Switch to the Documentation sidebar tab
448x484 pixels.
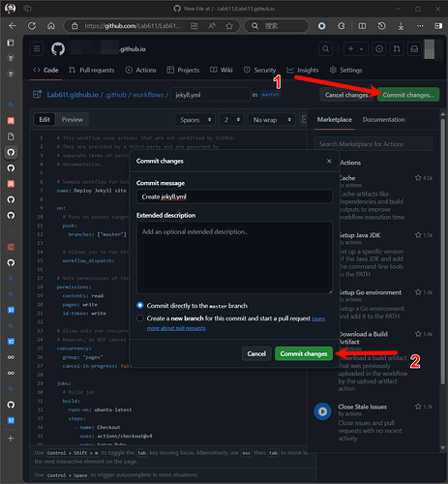click(383, 119)
